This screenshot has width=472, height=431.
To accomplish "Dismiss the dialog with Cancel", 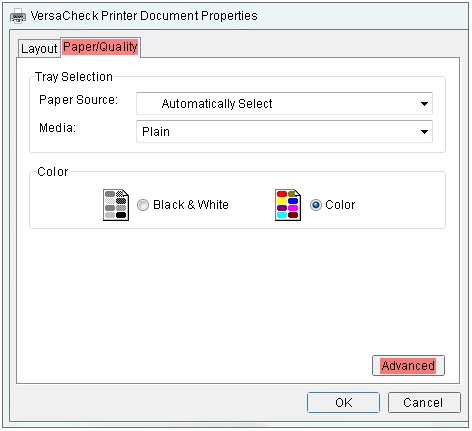I will [424, 402].
